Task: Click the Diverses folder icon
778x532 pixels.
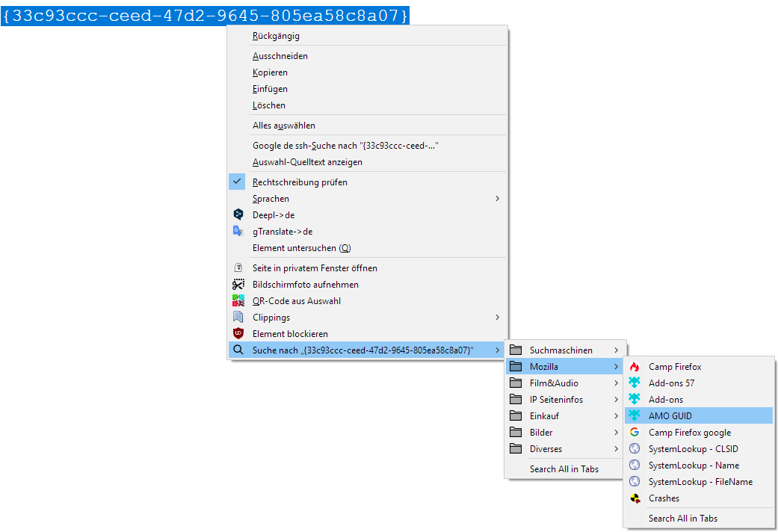Action: tap(516, 448)
